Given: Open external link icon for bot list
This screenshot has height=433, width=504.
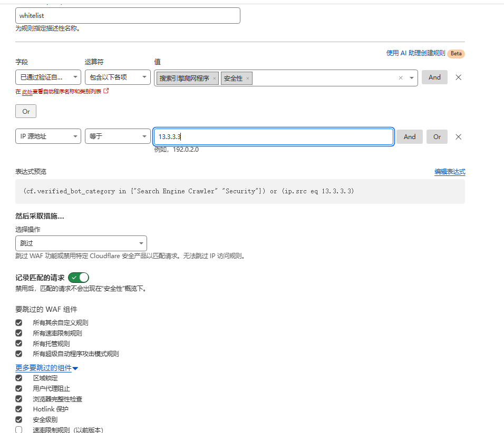Looking at the screenshot, I should point(106,91).
